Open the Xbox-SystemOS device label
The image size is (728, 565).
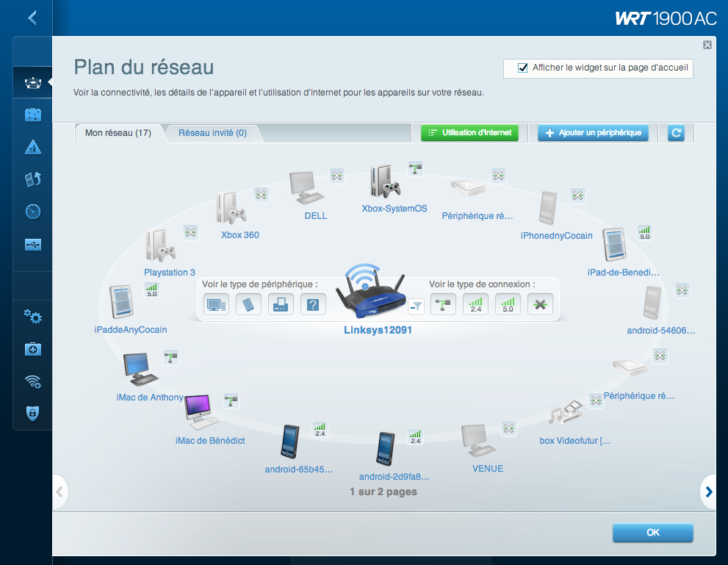click(394, 209)
